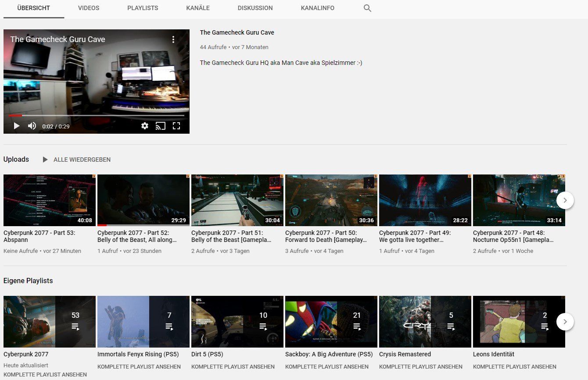Click the Alle Wiedergeben play-all button
Viewport: 588px width, 380px height.
pyautogui.click(x=76, y=160)
